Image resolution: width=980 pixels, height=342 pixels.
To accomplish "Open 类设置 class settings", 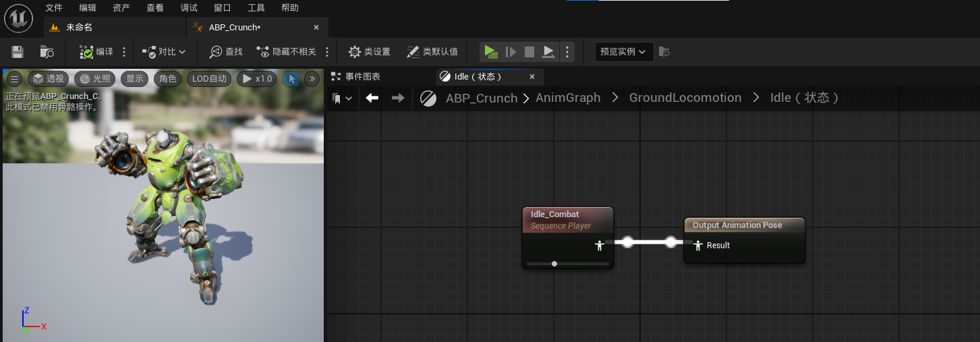I will (x=369, y=52).
